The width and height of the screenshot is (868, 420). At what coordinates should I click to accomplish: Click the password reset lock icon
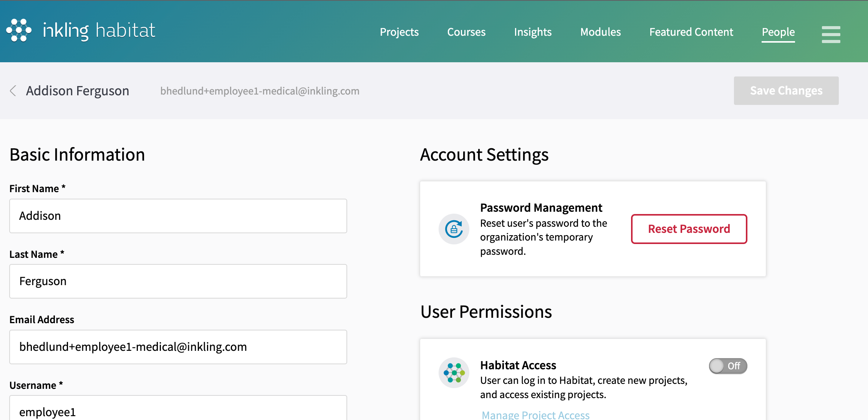click(x=454, y=229)
